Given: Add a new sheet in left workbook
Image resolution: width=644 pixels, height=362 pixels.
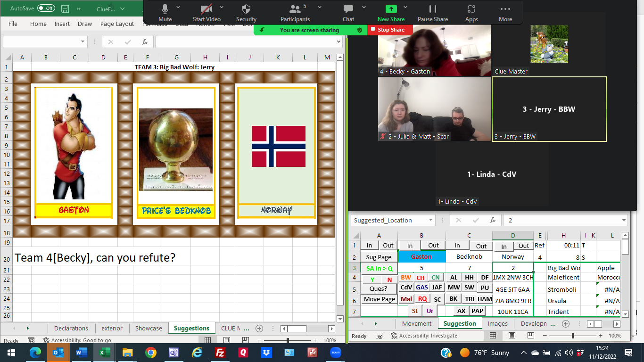Looking at the screenshot, I should (259, 329).
